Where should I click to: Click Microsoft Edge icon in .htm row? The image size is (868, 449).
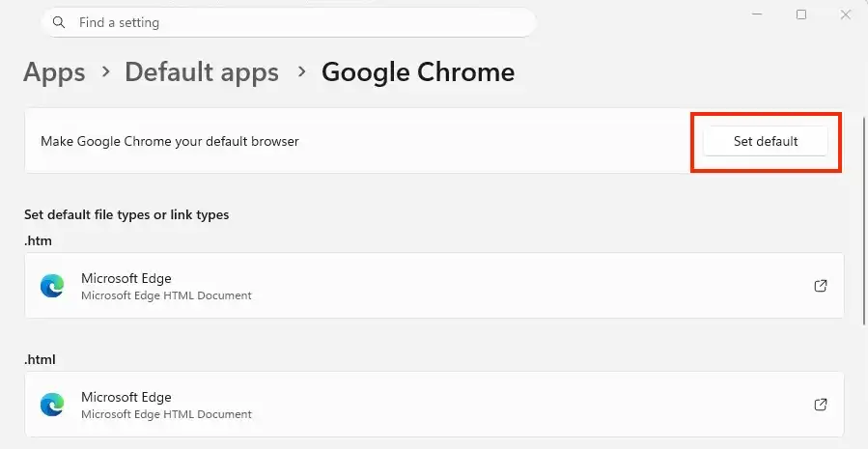coord(52,286)
